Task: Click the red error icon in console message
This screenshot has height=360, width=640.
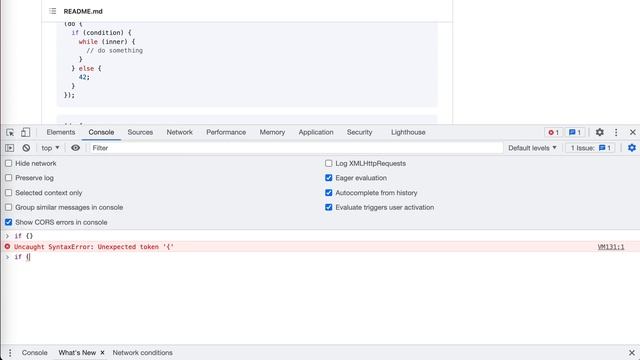Action: pos(7,247)
